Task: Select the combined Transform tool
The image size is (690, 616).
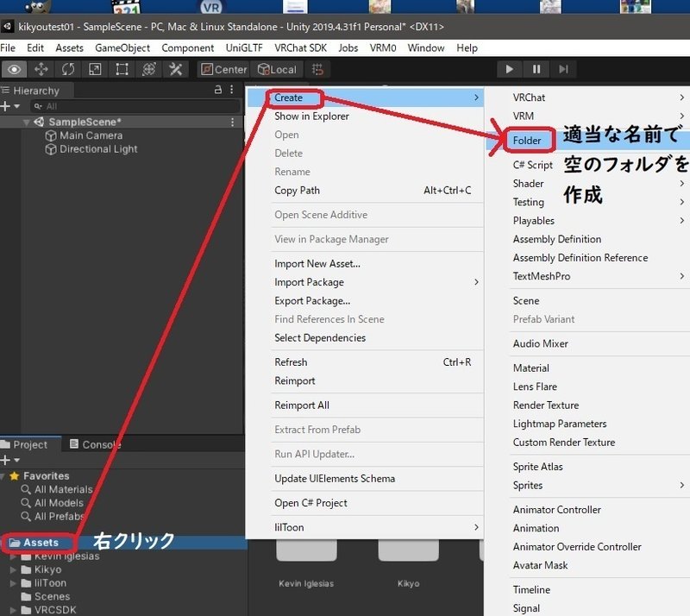Action: [x=148, y=69]
